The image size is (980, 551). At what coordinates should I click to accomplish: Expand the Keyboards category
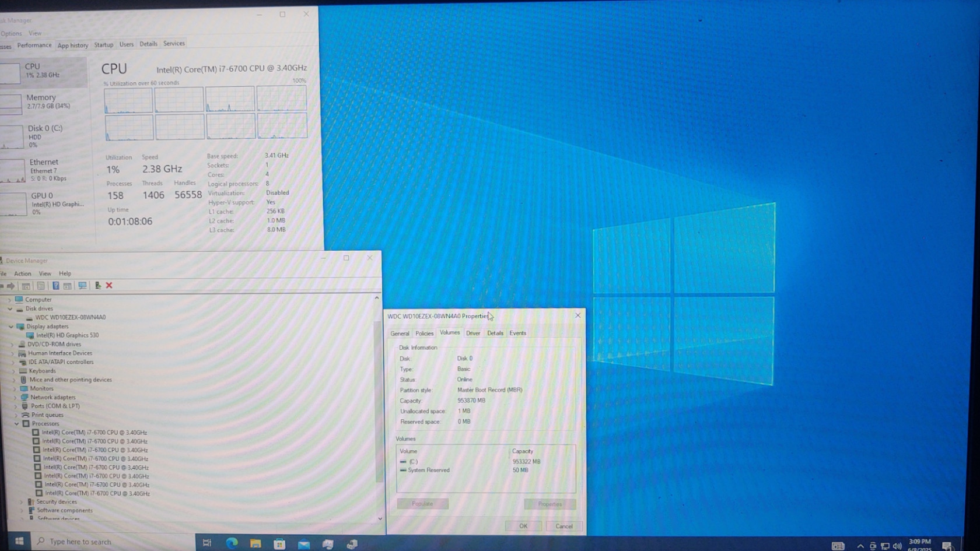[x=14, y=371]
